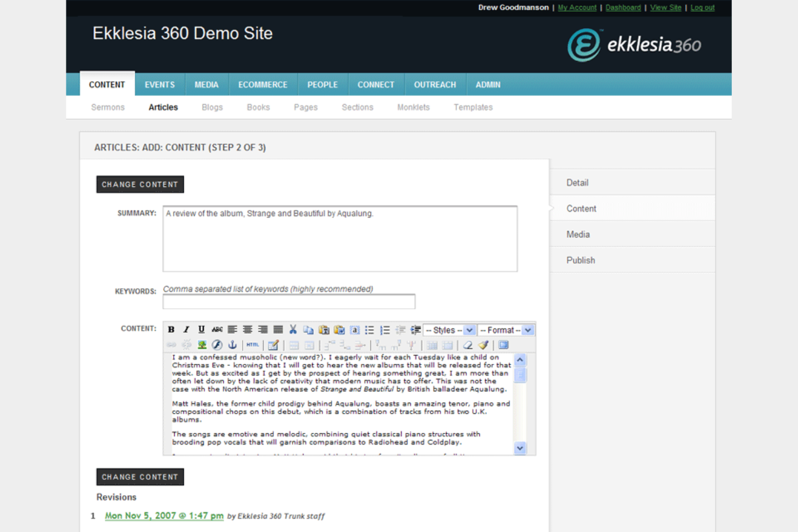Go to the Publish step
This screenshot has width=798, height=532.
pos(632,260)
